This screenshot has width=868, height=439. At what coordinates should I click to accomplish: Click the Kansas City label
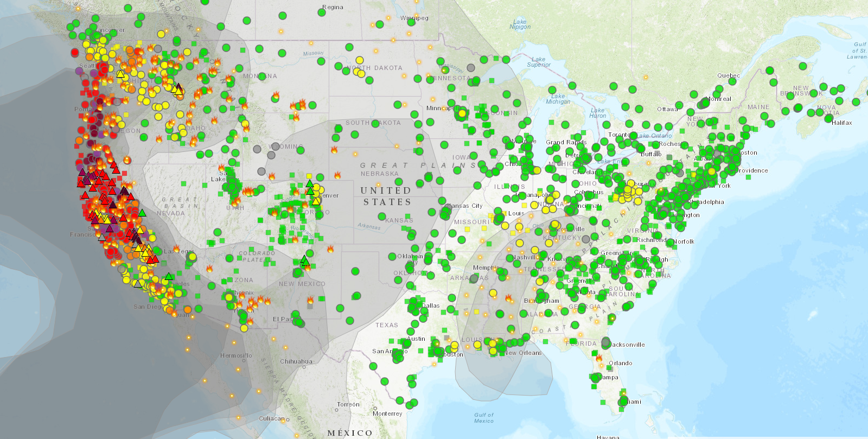(x=465, y=206)
